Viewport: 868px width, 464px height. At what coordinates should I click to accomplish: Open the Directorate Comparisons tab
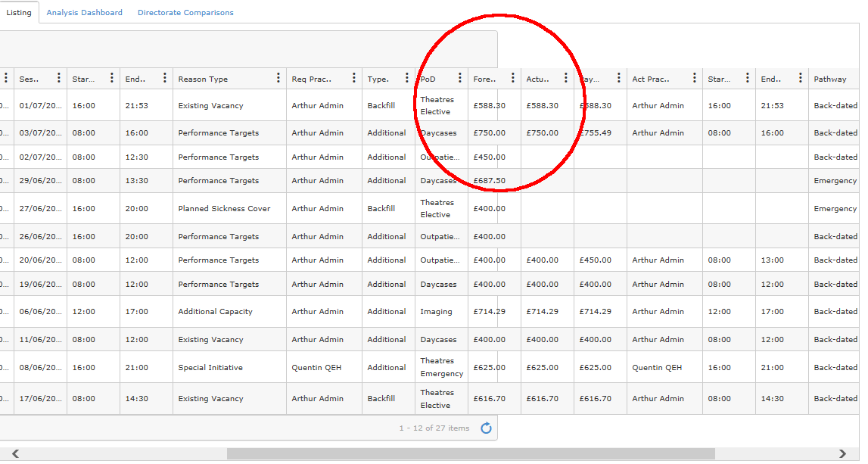tap(185, 12)
